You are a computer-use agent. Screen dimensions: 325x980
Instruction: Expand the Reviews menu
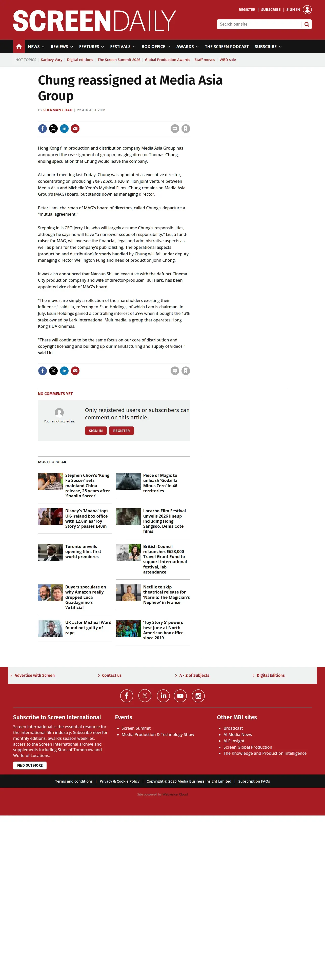[62, 46]
